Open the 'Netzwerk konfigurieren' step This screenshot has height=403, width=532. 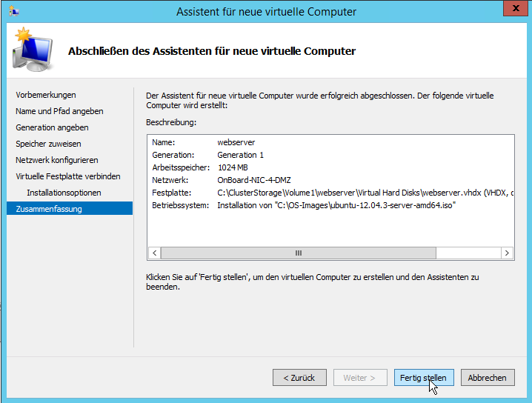click(57, 160)
